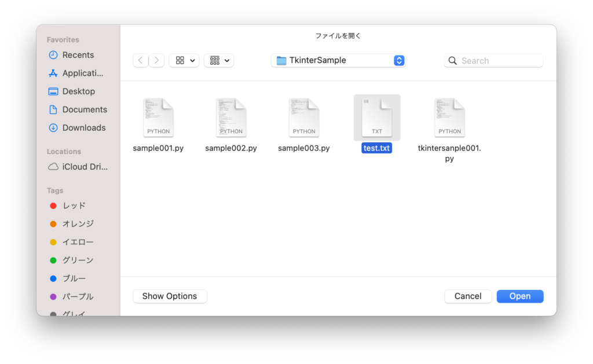Image resolution: width=593 pixels, height=364 pixels.
Task: Click the sample002.py file name
Action: tap(231, 148)
